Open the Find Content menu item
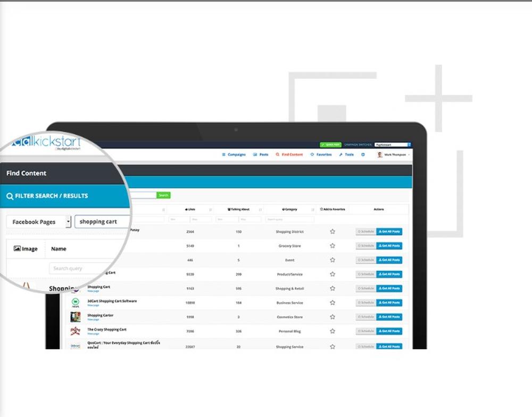The width and height of the screenshot is (532, 417). (289, 154)
